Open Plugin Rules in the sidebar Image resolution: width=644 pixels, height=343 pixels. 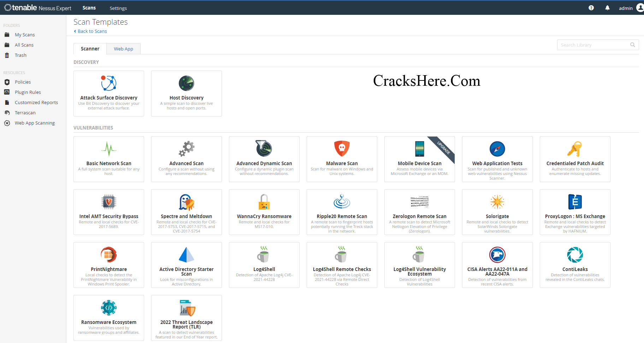click(x=28, y=92)
